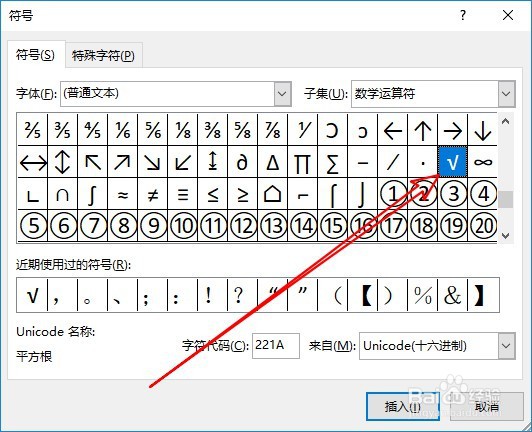Pick the intersection ∩ symbol
Viewport: 532px width, 432px height.
[62, 194]
